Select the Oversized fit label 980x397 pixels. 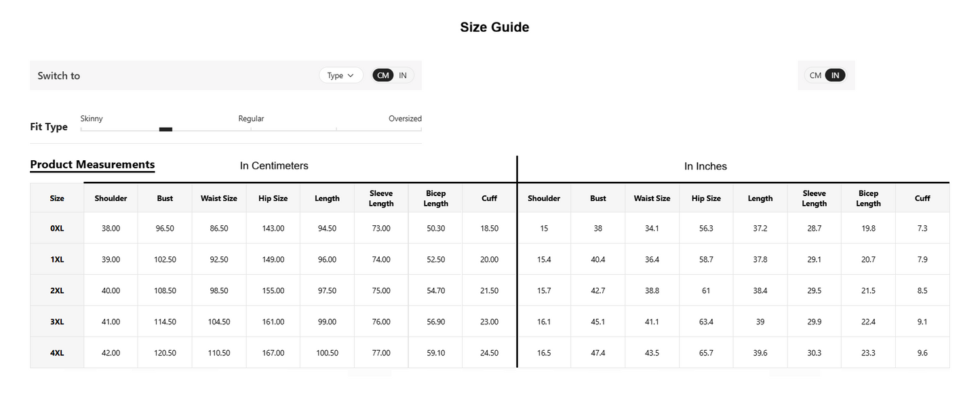point(405,119)
